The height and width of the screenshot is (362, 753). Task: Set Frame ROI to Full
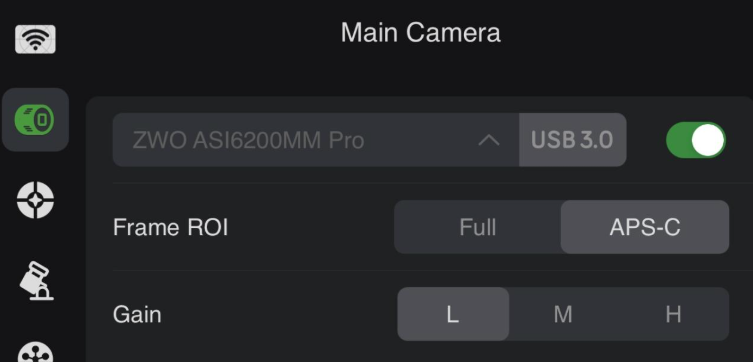pyautogui.click(x=478, y=227)
